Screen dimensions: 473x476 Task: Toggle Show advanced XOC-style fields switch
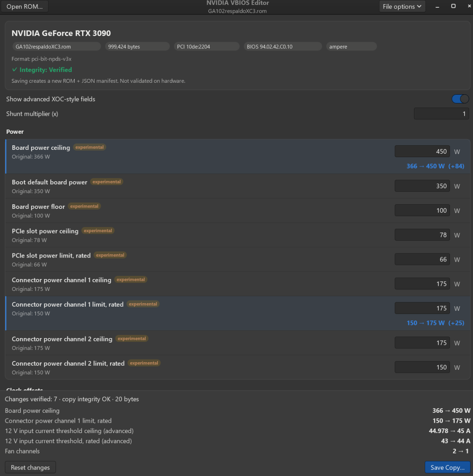(460, 99)
